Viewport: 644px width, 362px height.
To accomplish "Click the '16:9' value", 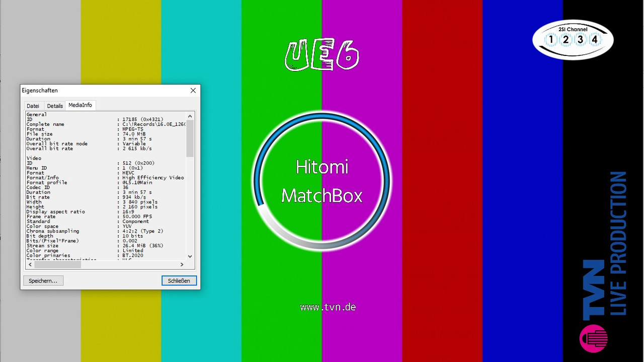I will [128, 212].
